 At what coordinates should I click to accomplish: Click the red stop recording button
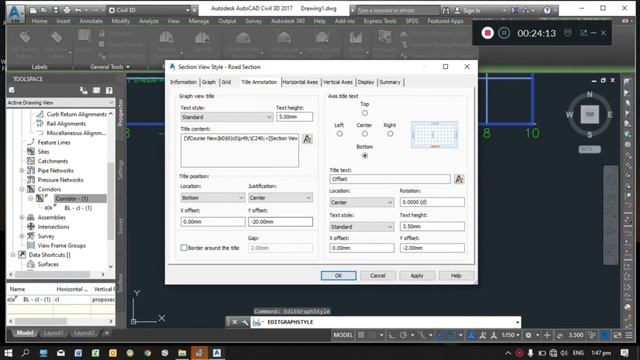(x=487, y=33)
